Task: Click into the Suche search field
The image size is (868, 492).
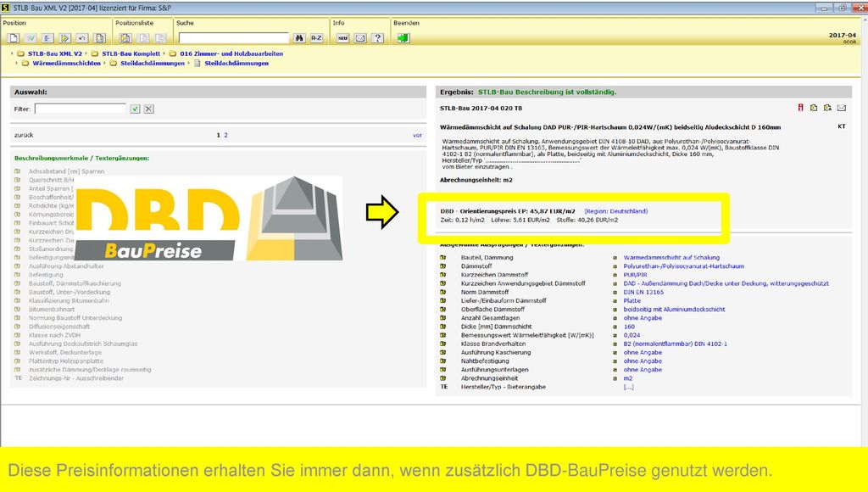Action: pos(234,38)
